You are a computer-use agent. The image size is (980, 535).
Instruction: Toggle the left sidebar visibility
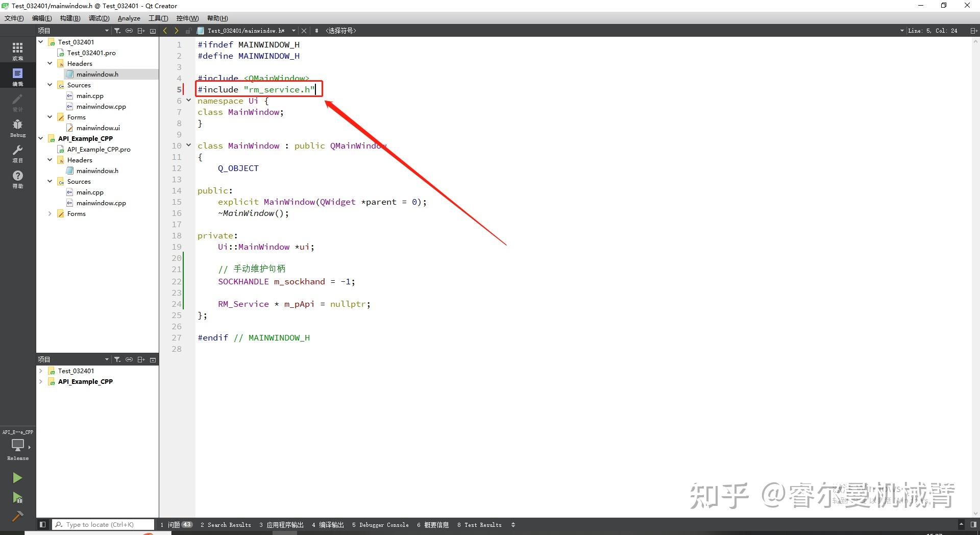tap(43, 524)
